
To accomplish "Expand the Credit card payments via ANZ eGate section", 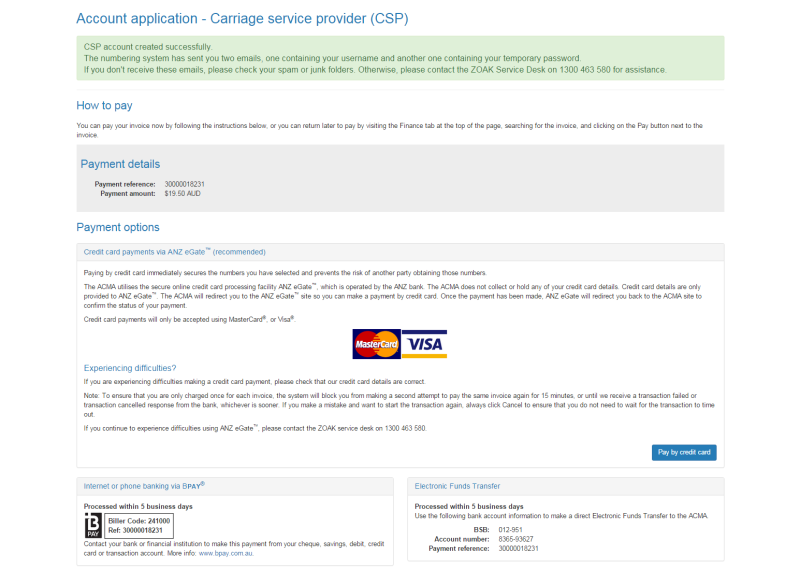I will pyautogui.click(x=172, y=252).
